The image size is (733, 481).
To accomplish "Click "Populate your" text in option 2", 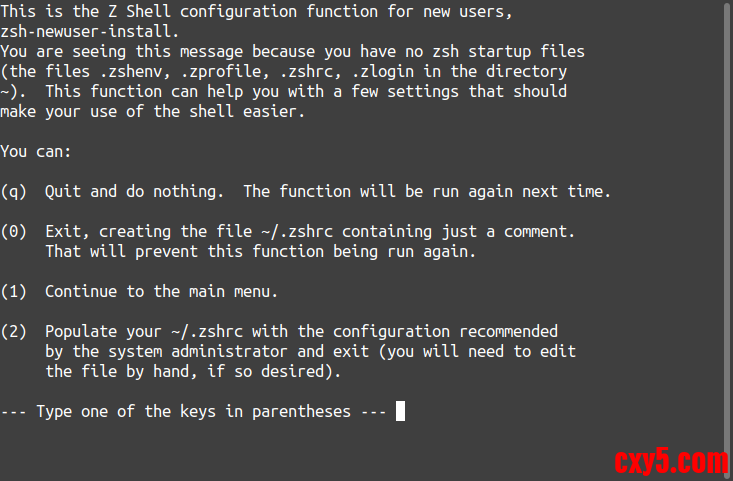I will [103, 331].
